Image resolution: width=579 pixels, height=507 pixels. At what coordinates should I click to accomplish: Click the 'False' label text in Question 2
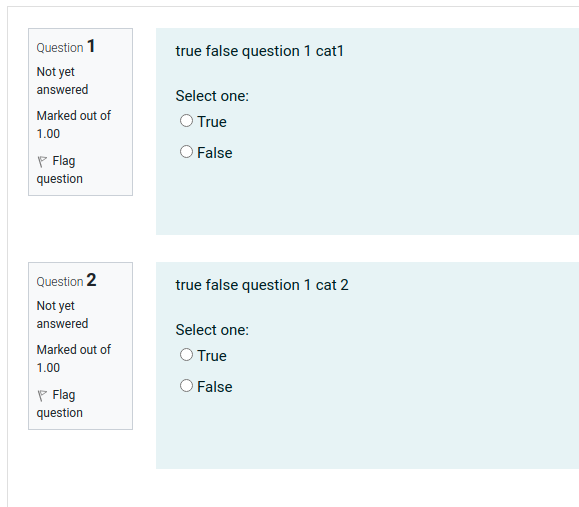pyautogui.click(x=215, y=387)
